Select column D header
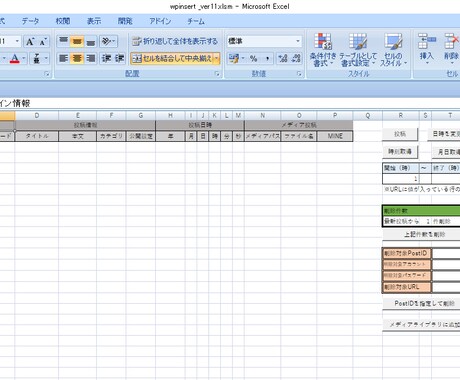The height and width of the screenshot is (380, 460). [37, 116]
